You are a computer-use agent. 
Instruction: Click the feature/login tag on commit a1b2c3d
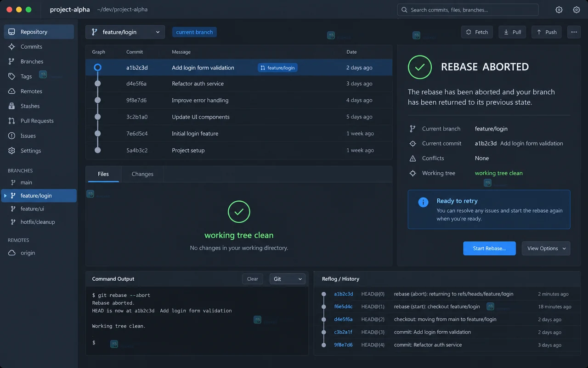[x=277, y=68]
